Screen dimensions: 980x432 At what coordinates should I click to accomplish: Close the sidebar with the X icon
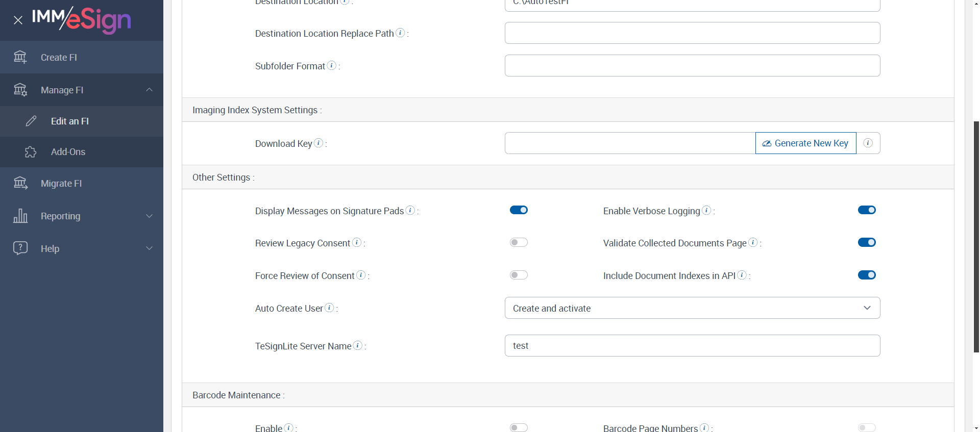18,20
